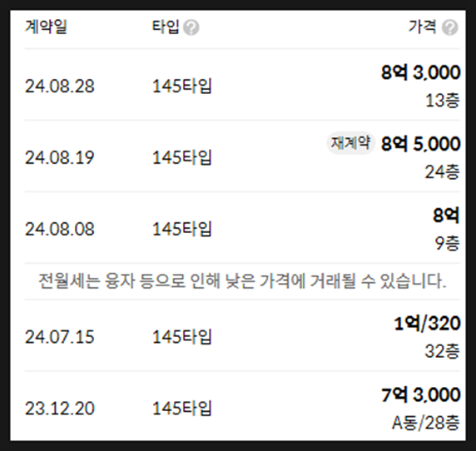
Task: Select the 재계약 badge
Action: click(350, 142)
